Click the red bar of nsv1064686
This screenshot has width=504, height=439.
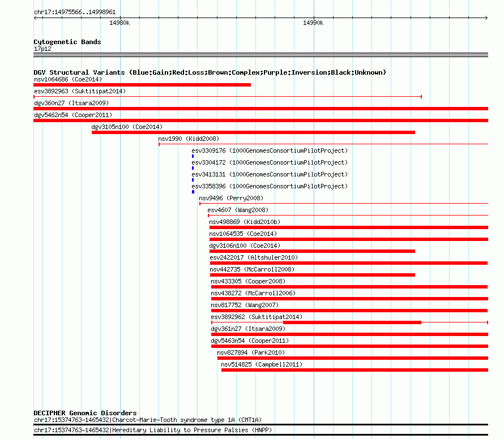[142, 85]
